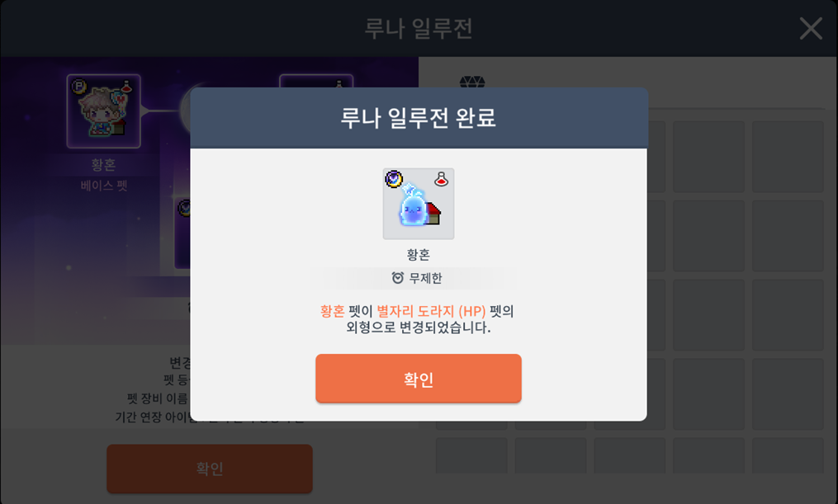838x504 pixels.
Task: Click the potion icon on base pet portrait
Action: click(126, 86)
